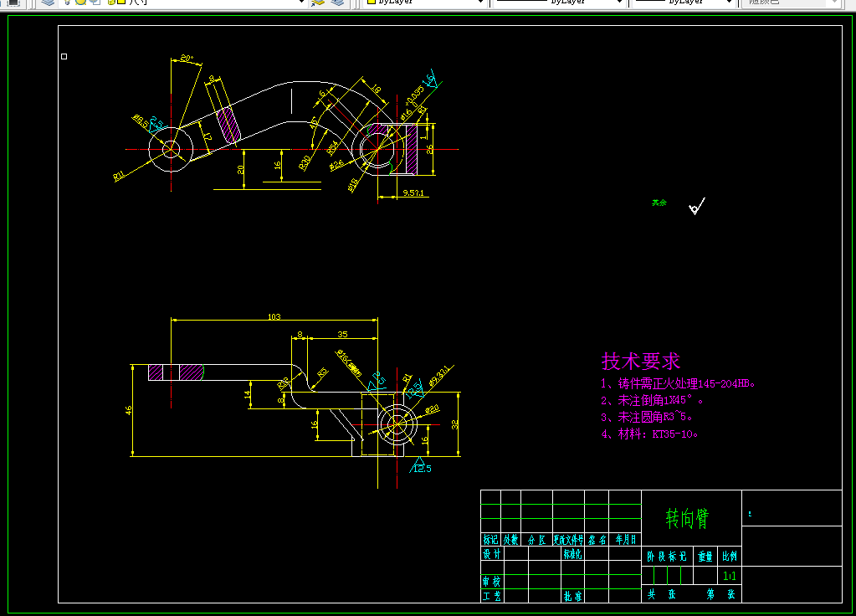Select the cyan 12.5 roughness symbol below bottom view
Viewport: 856px width, 616px height.
pos(421,465)
